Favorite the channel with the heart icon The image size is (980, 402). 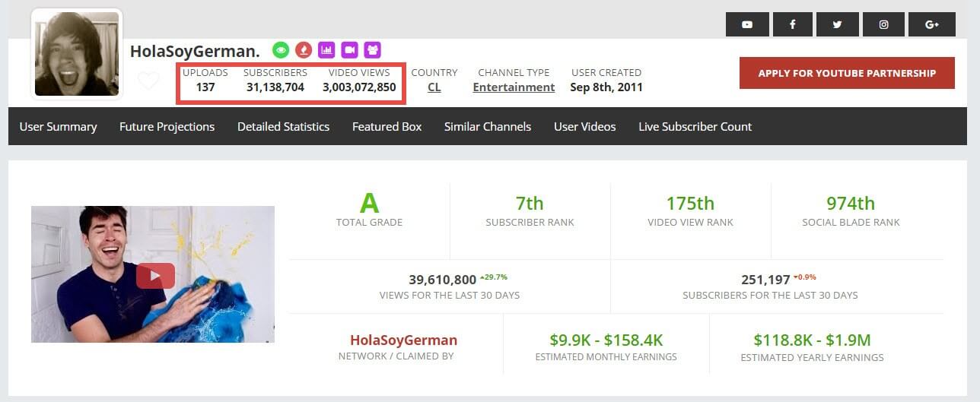click(148, 80)
